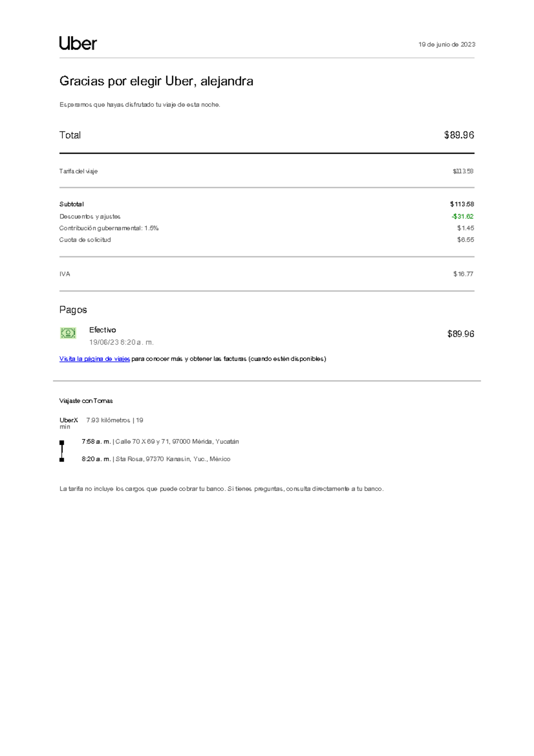The width and height of the screenshot is (534, 756).
Task: Click the receipt date '19 de junio de 2023'
Action: tap(446, 45)
